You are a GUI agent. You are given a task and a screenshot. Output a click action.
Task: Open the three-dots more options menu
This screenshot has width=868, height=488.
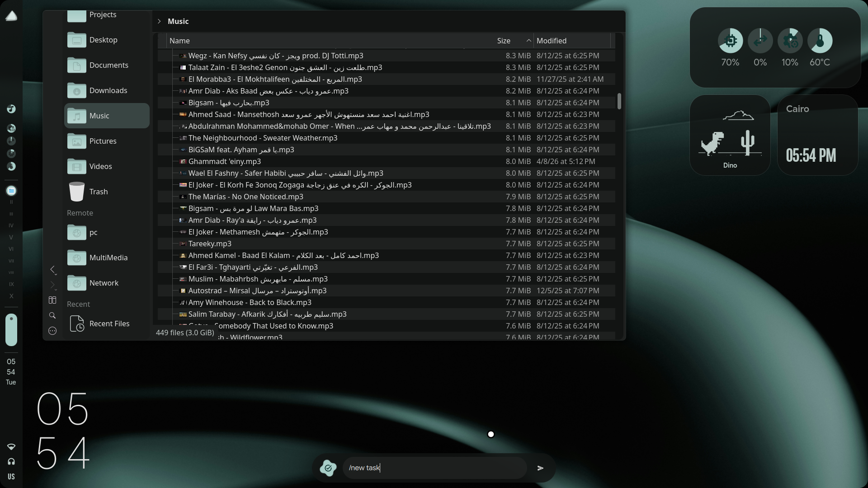pos(52,331)
